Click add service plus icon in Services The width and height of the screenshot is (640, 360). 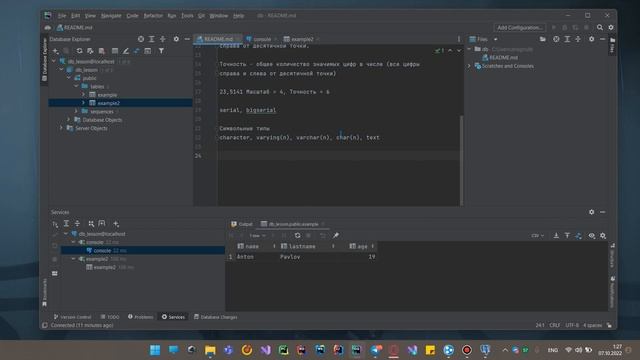pos(116,224)
